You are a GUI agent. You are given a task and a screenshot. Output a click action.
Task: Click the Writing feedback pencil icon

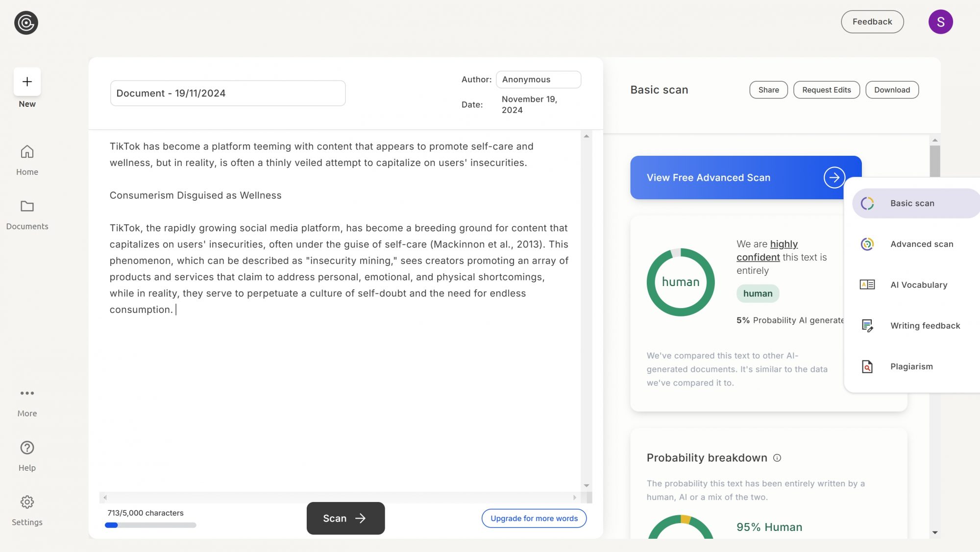click(x=867, y=325)
